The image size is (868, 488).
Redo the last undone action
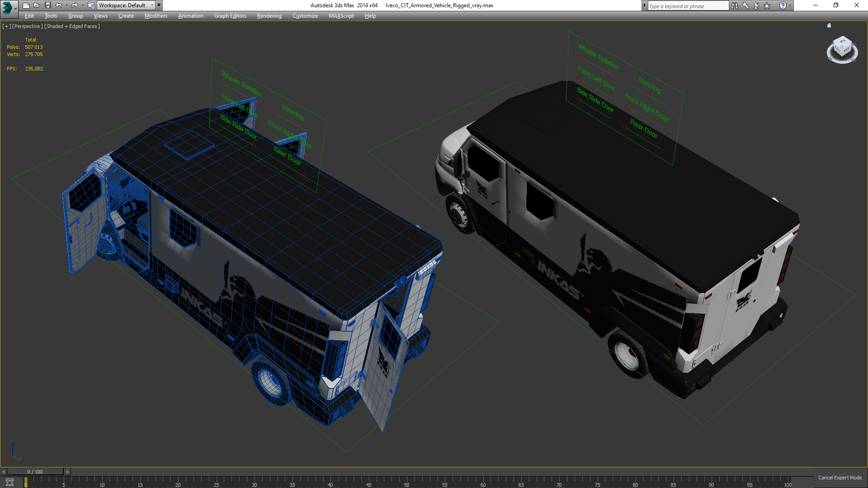(x=75, y=5)
